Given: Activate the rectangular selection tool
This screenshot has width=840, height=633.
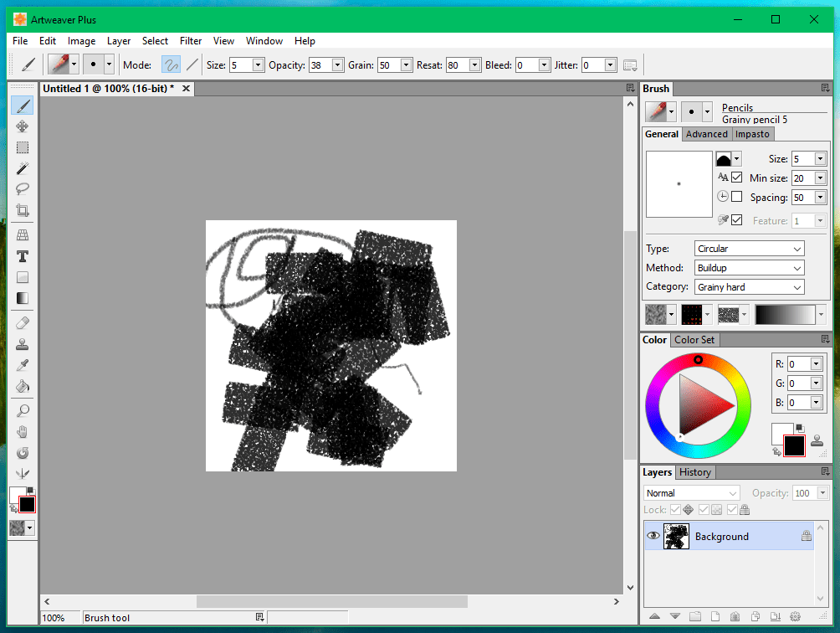Looking at the screenshot, I should click(x=23, y=147).
